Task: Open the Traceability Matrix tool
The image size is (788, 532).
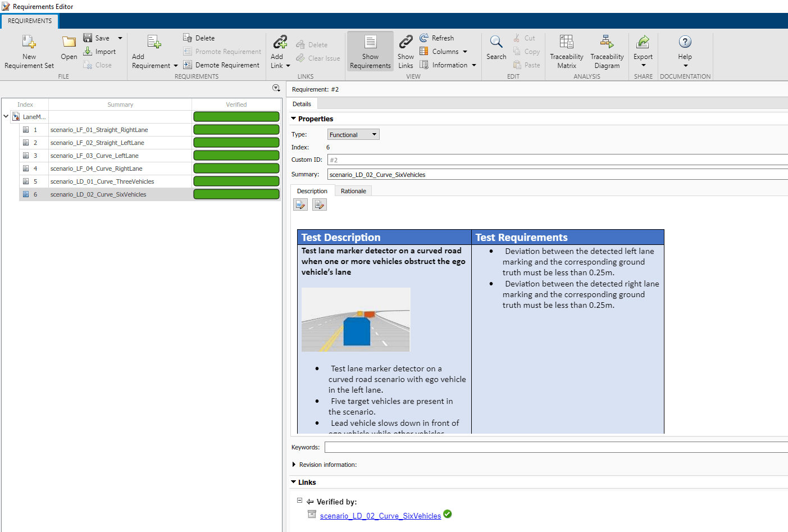Action: tap(566, 43)
